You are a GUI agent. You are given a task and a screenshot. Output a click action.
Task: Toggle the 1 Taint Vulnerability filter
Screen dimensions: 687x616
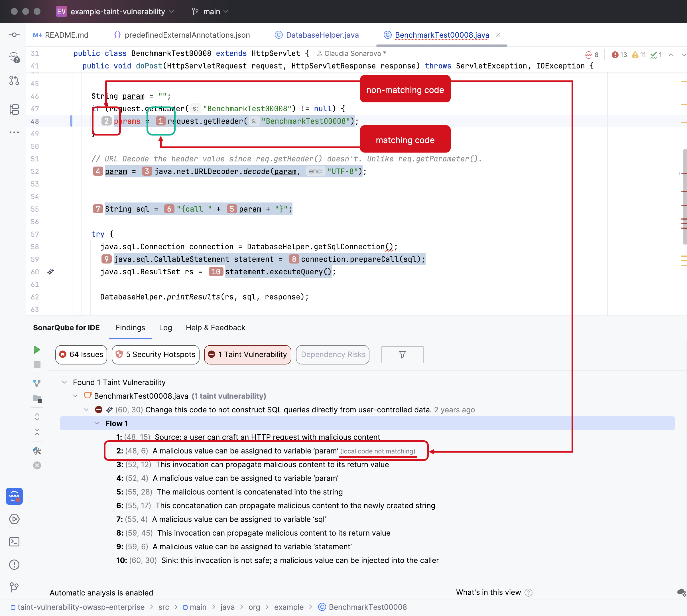247,354
